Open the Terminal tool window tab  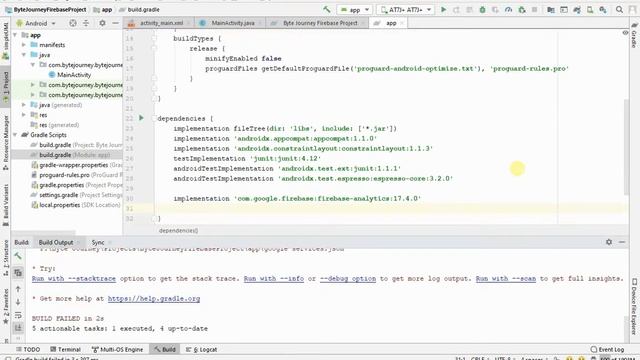[65, 349]
